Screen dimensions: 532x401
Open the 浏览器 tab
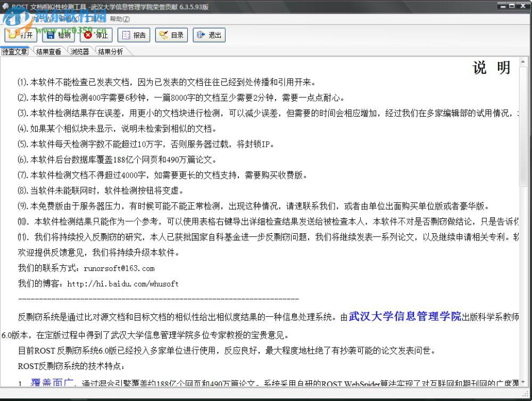click(79, 52)
